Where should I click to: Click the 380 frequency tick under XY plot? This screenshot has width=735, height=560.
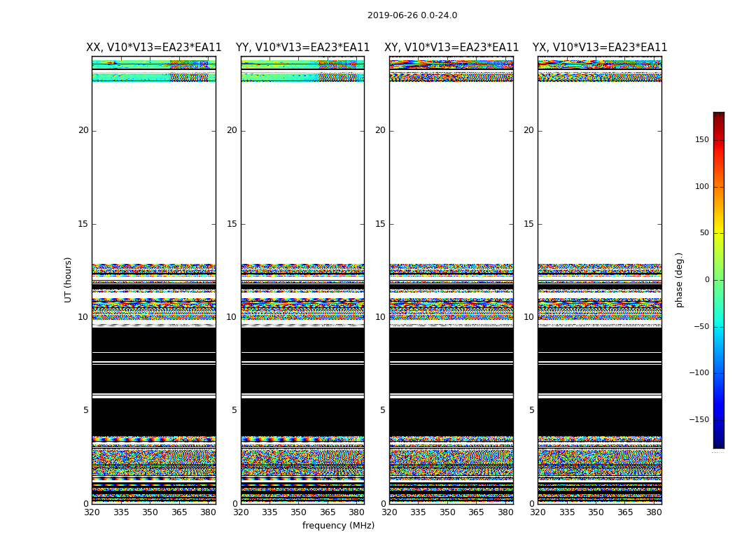tap(506, 512)
